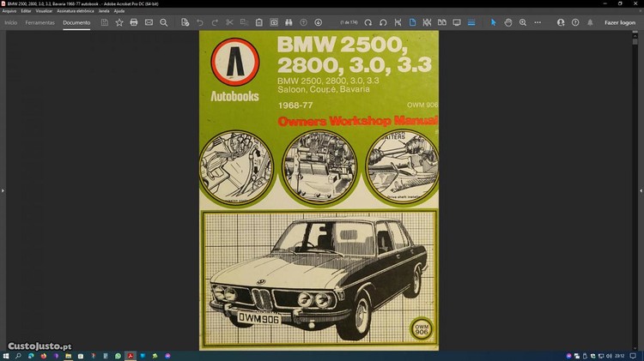Activate the arrow selection tool
This screenshot has width=644, height=361.
coord(494,22)
